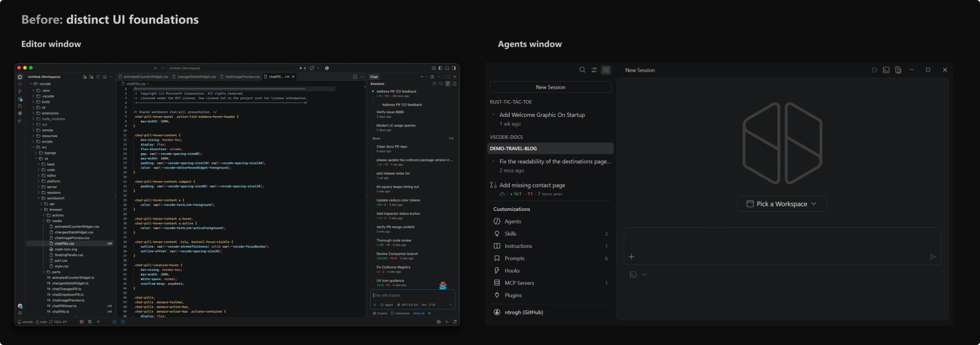
Task: Select the Chat panel tab
Action: 374,77
